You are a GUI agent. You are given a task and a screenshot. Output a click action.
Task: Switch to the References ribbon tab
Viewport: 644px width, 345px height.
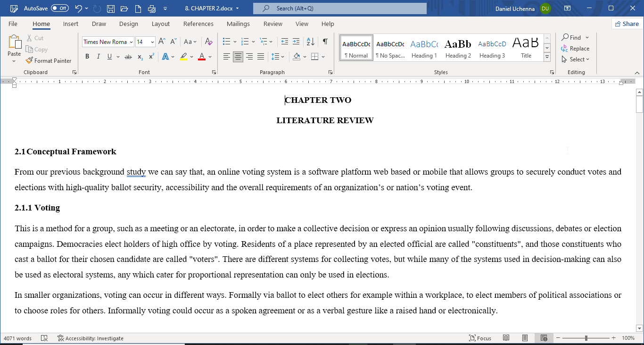click(x=198, y=24)
